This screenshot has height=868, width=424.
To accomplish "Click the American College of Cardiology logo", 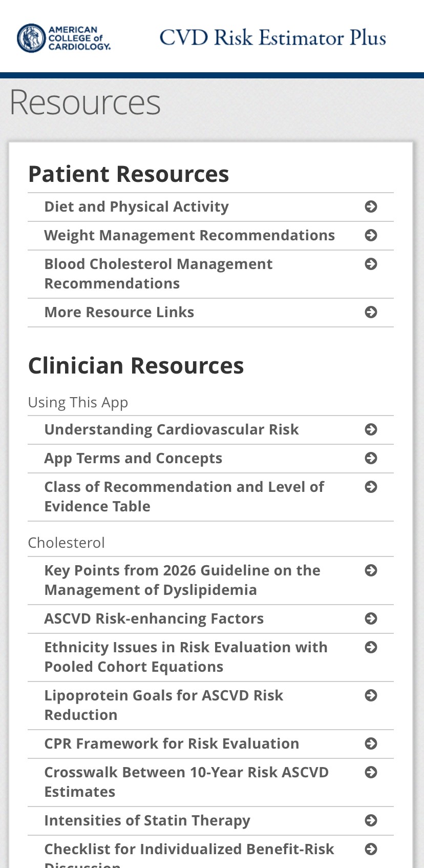I will (64, 37).
